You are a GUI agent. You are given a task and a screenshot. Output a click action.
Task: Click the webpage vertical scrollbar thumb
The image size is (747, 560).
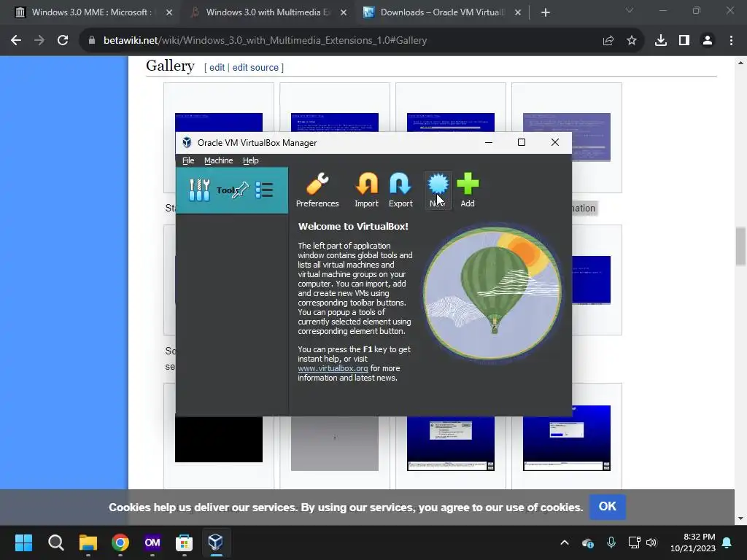[741, 246]
